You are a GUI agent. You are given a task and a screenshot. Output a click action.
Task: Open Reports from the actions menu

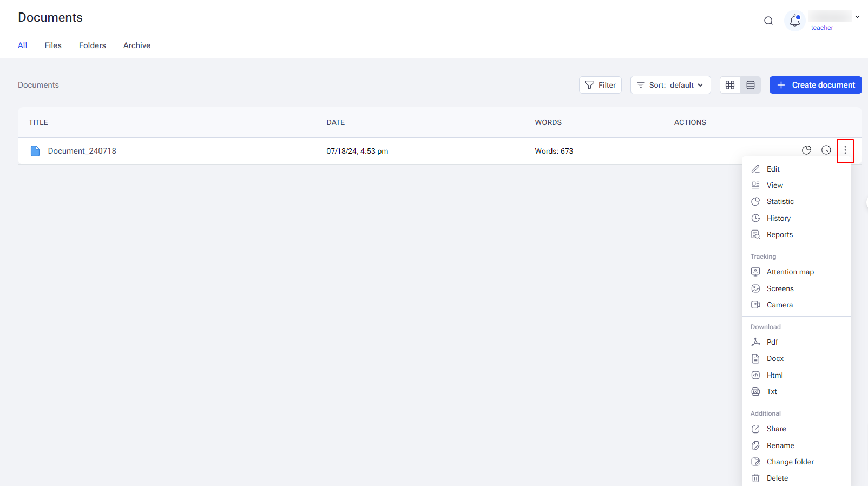click(797, 234)
